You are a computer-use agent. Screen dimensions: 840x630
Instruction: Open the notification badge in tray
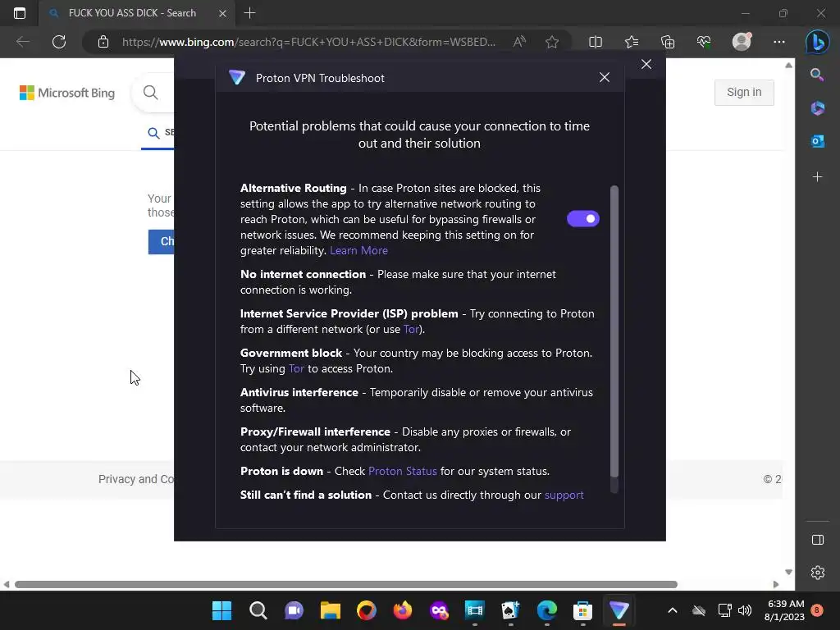[817, 610]
